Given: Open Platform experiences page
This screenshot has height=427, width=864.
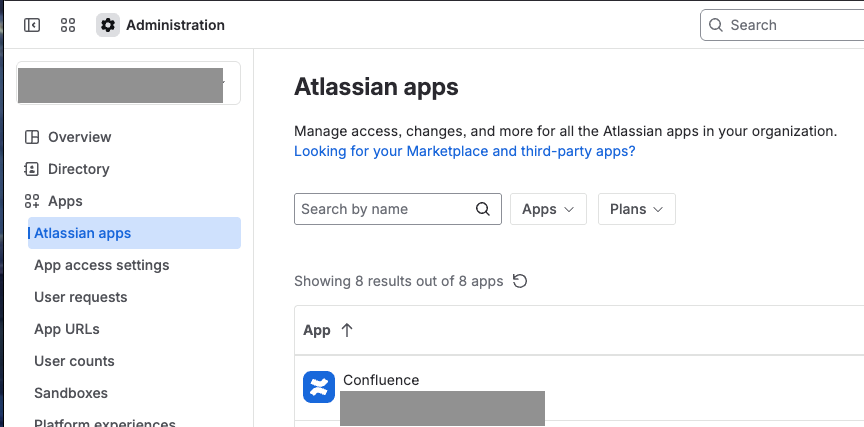Looking at the screenshot, I should (x=105, y=423).
